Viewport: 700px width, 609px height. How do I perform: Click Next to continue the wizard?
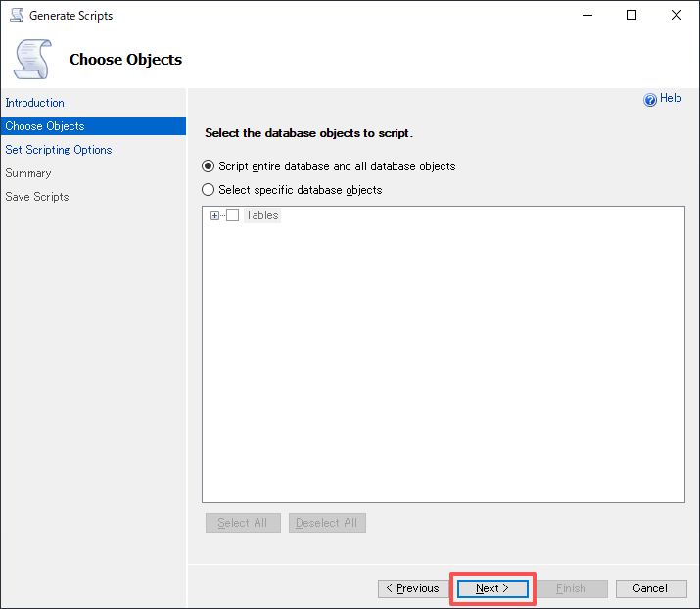click(x=492, y=588)
